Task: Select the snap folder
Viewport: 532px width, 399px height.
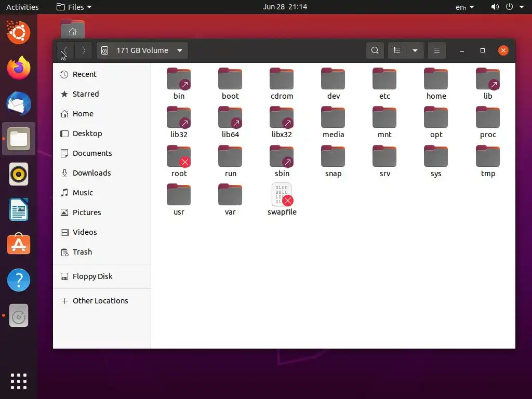Action: [333, 161]
